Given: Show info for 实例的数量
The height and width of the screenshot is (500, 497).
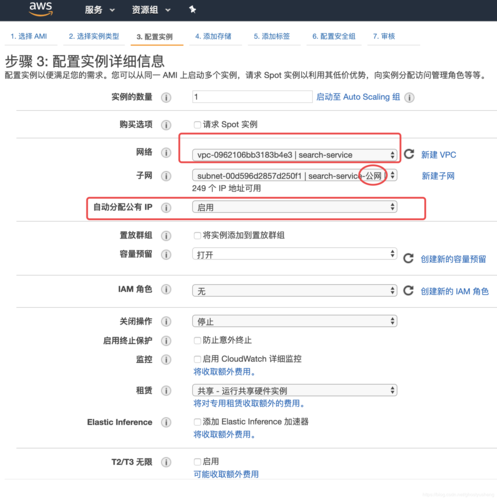Looking at the screenshot, I should [166, 97].
